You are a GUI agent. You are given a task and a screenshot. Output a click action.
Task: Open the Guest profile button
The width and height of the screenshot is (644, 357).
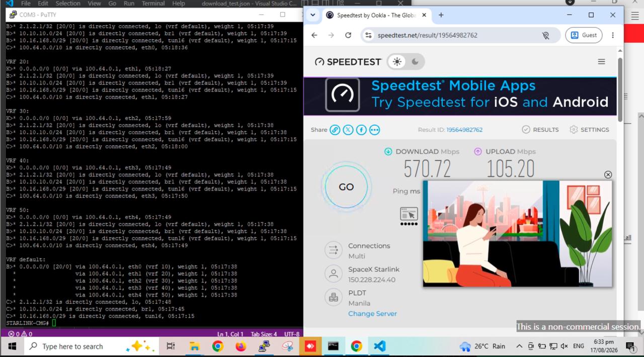pyautogui.click(x=584, y=35)
